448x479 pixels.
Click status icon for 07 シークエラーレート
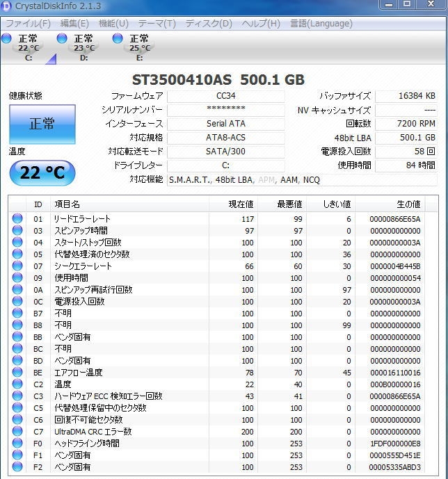click(17, 266)
